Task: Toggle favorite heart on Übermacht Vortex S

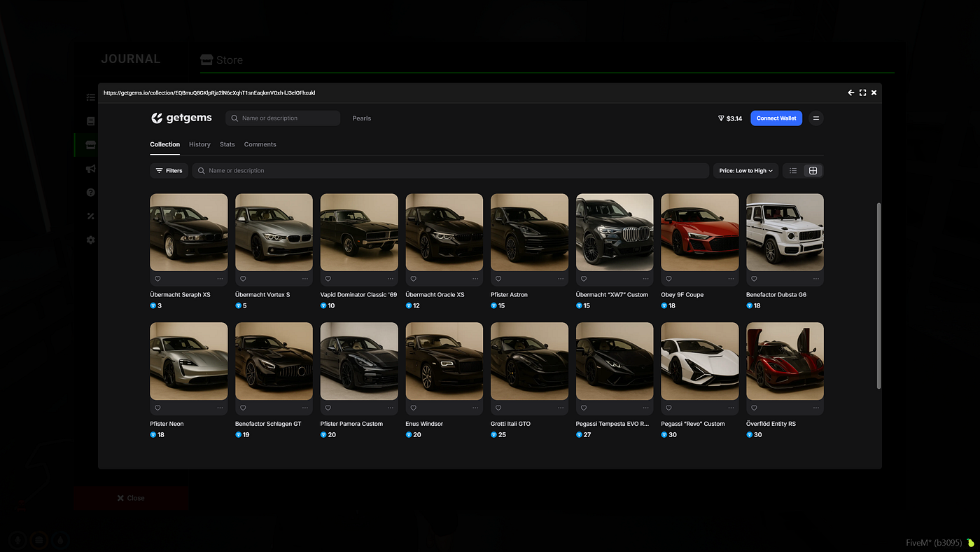Action: [x=243, y=279]
